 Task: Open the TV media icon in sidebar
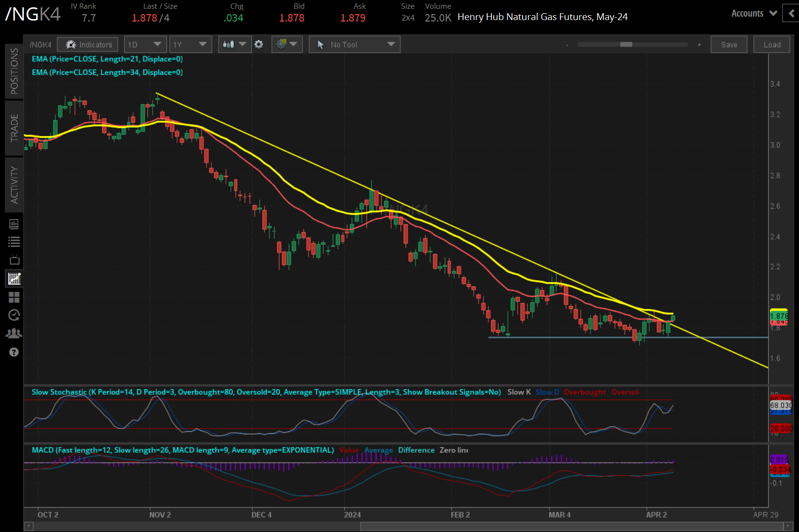click(14, 260)
